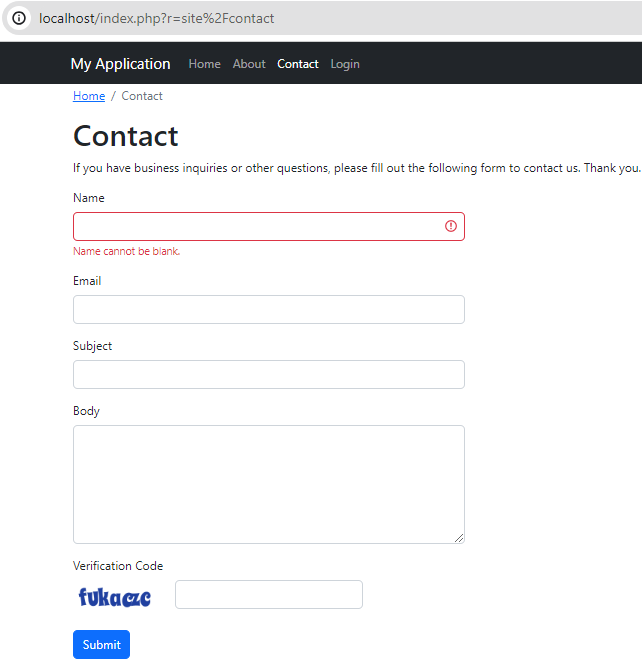Click the site info icon in address bar
This screenshot has height=664, width=642.
click(19, 18)
